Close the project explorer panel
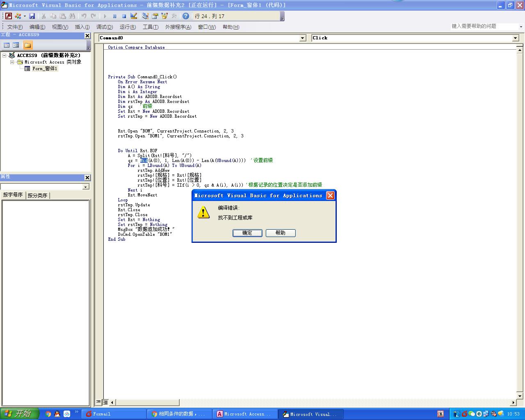 coord(87,36)
